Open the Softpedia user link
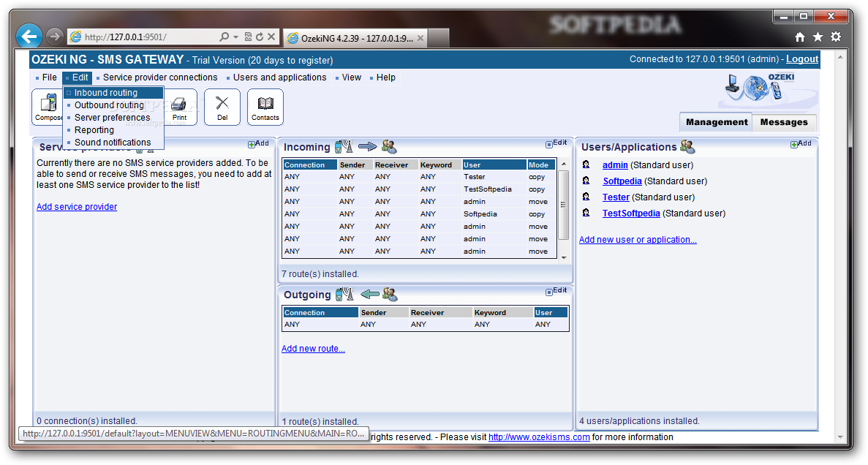This screenshot has width=868, height=465. click(x=622, y=181)
